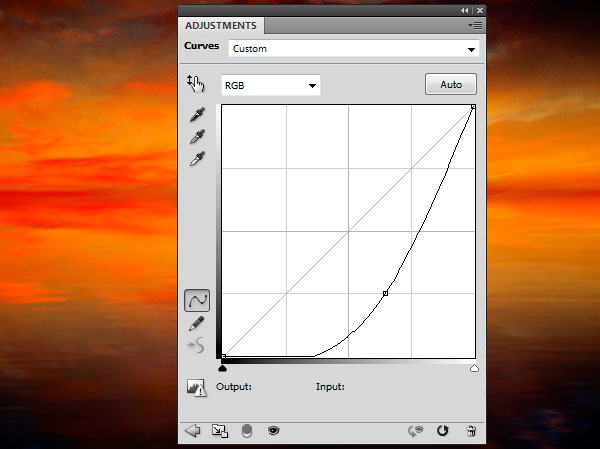Viewport: 600px width, 449px height.
Task: Select the middle curve control point
Action: tap(385, 293)
